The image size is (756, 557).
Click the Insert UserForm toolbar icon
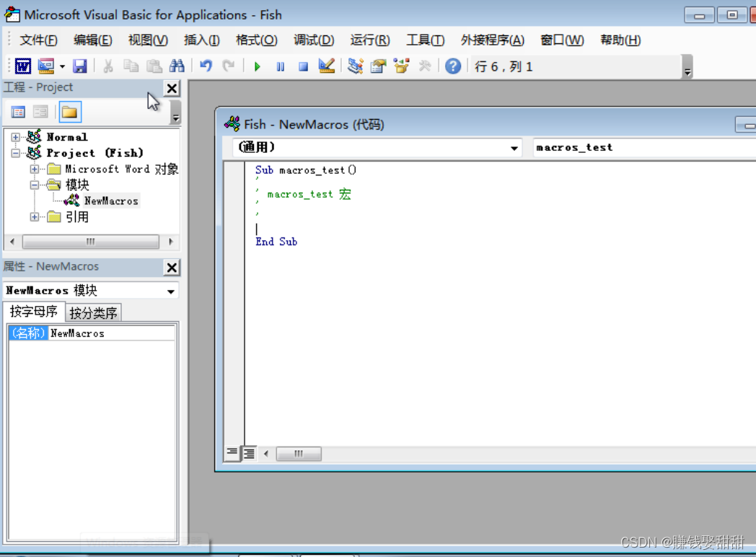click(x=46, y=66)
